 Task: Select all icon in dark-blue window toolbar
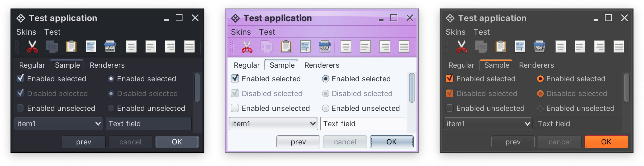click(91, 47)
